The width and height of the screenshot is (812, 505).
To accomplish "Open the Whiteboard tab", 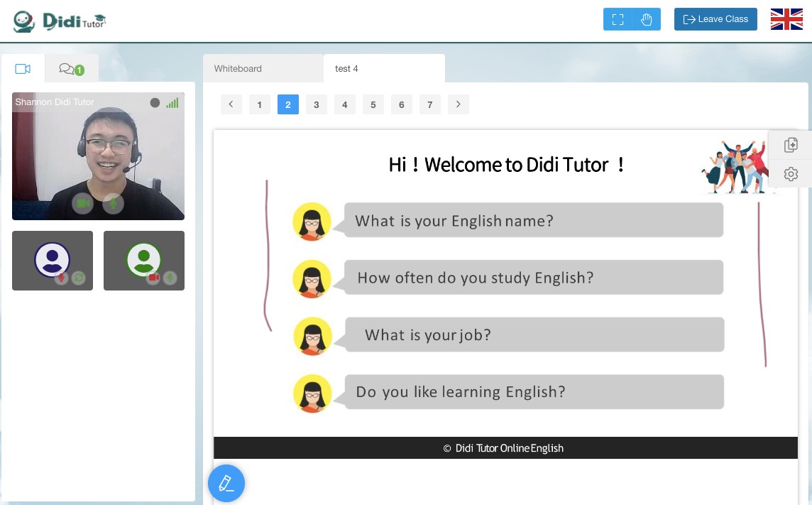I will tap(263, 68).
